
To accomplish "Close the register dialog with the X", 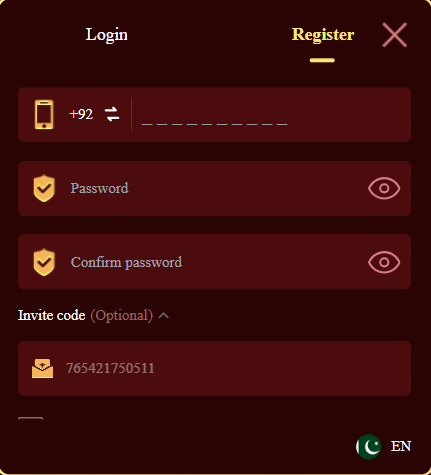I will (394, 35).
